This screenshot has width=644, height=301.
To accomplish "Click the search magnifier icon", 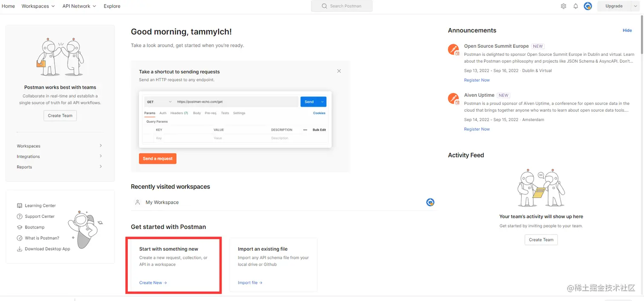I will coord(325,6).
